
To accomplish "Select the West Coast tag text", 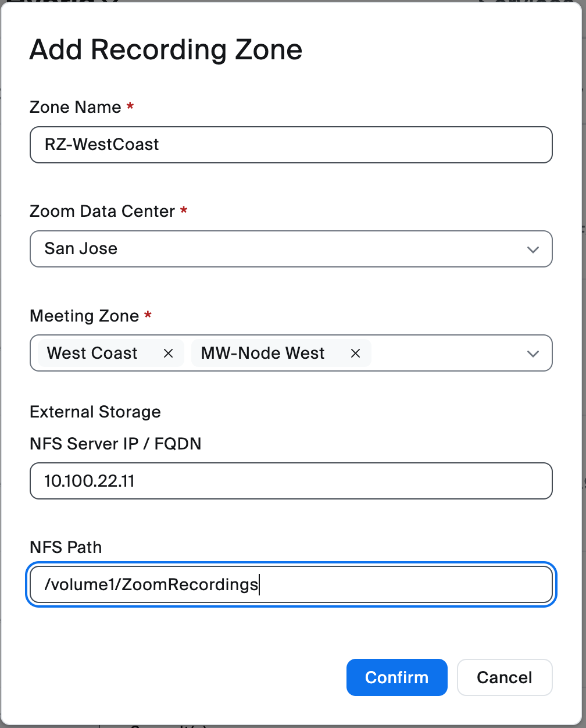I will point(92,354).
